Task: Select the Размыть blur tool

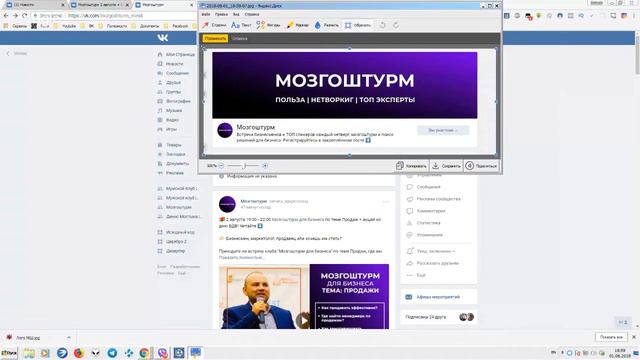Action: [327, 25]
